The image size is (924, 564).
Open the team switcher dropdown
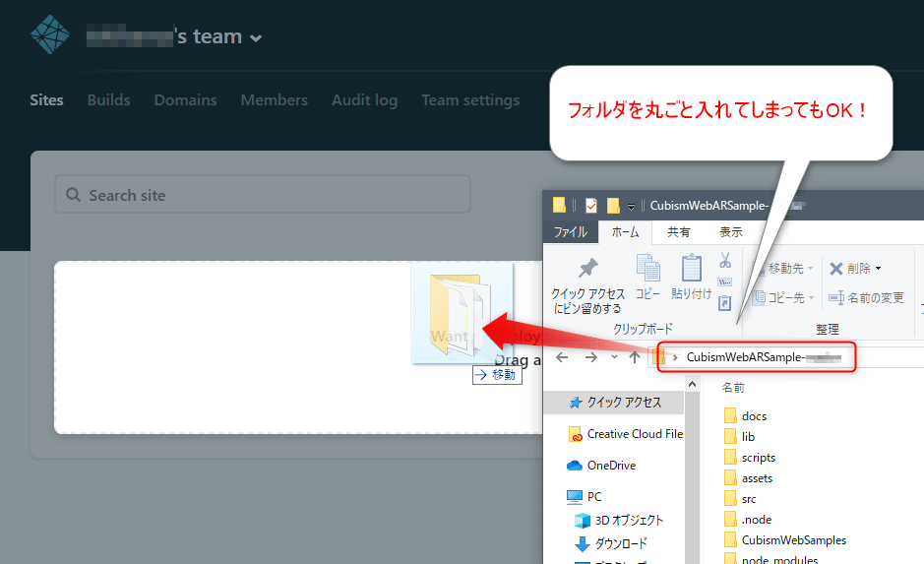click(255, 38)
